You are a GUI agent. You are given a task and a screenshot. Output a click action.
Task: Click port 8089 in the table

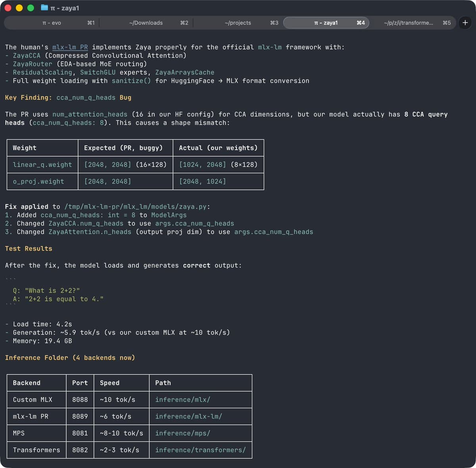80,416
